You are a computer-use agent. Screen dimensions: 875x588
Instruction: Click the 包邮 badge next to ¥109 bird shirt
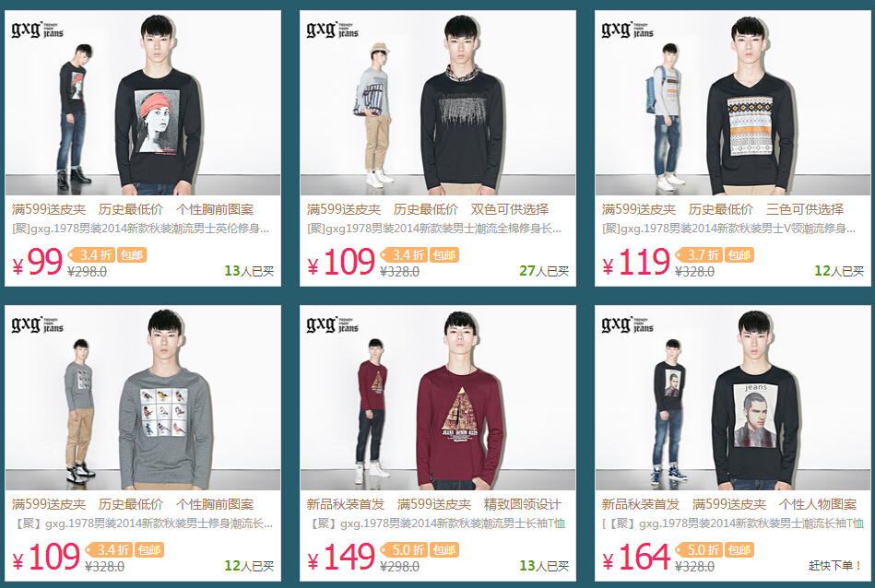149,550
